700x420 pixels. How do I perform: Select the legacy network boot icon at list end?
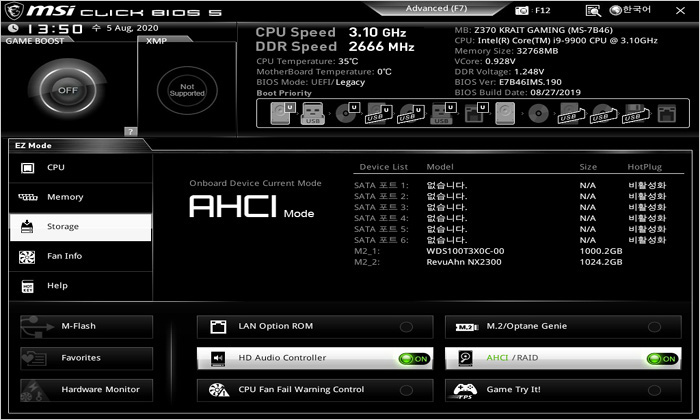click(x=667, y=113)
